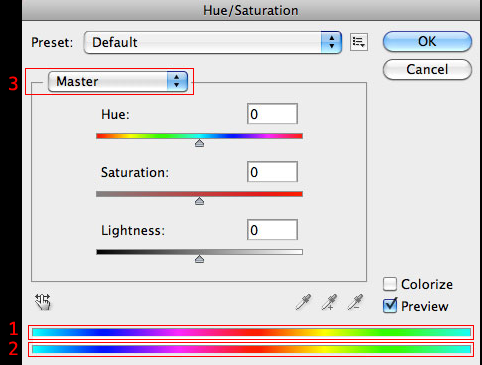The height and width of the screenshot is (365, 482).
Task: Click the Preset dropdown arrow button
Action: point(331,42)
